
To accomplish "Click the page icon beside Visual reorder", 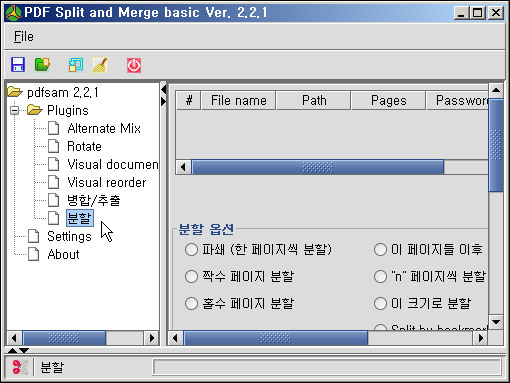I will coord(53,182).
